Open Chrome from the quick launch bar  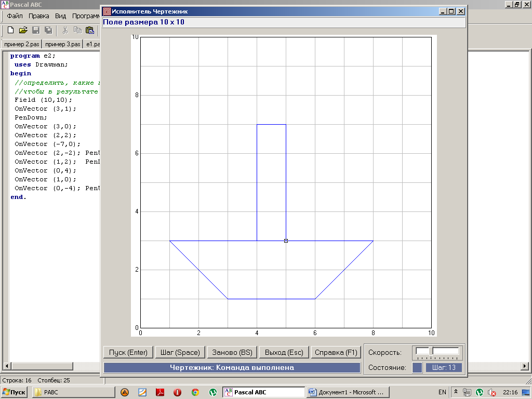[195, 392]
